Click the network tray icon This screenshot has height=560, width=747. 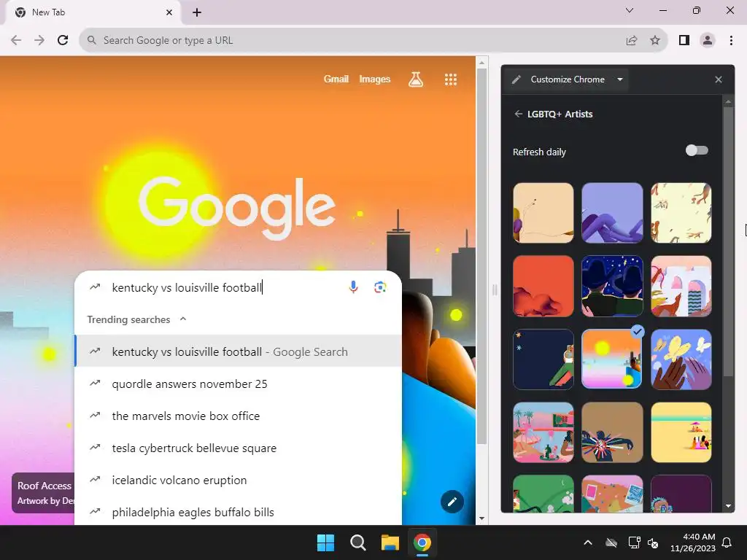[634, 542]
